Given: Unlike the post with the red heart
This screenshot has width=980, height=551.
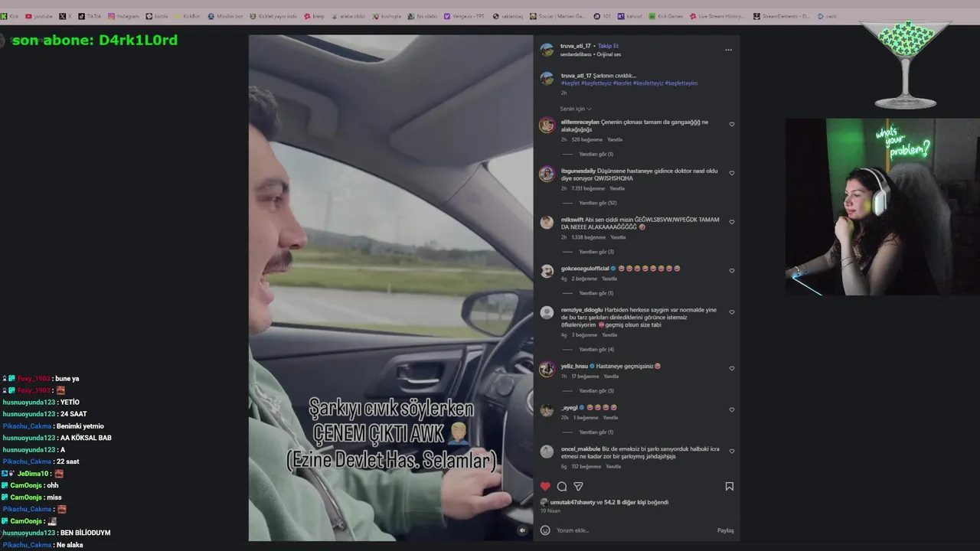Looking at the screenshot, I should [545, 486].
